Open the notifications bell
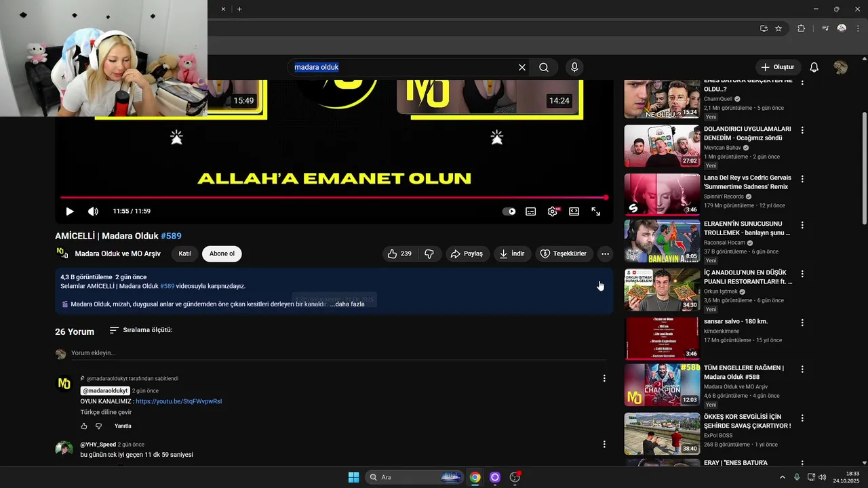 (x=814, y=67)
